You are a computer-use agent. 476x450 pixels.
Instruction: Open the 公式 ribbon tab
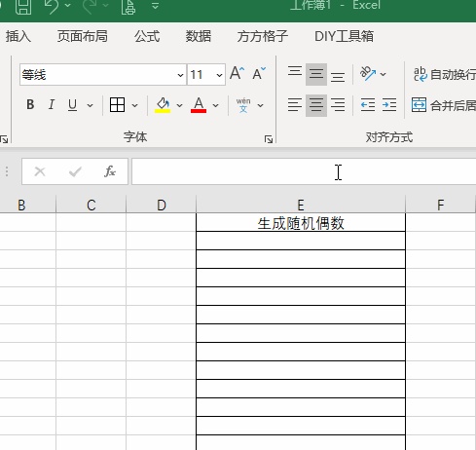147,36
